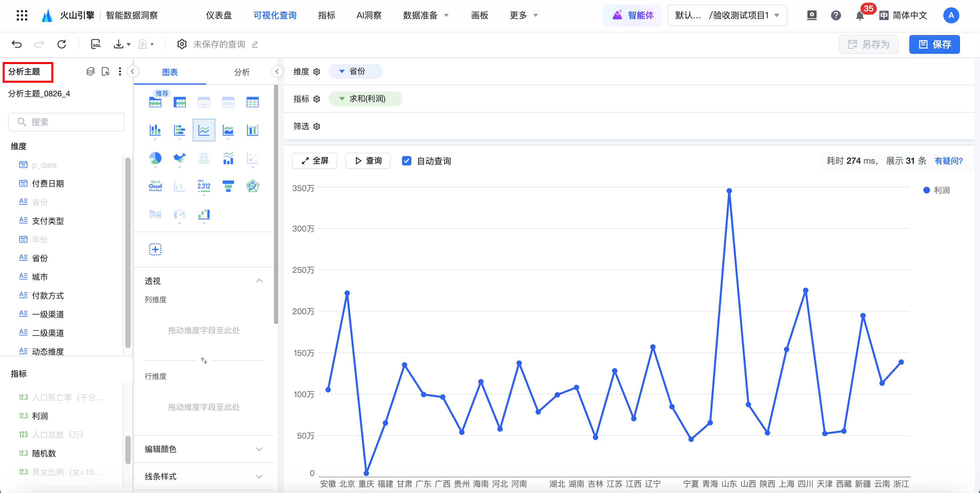Click the SQL view icon in toolbar
Image resolution: width=980 pixels, height=493 pixels.
point(96,44)
